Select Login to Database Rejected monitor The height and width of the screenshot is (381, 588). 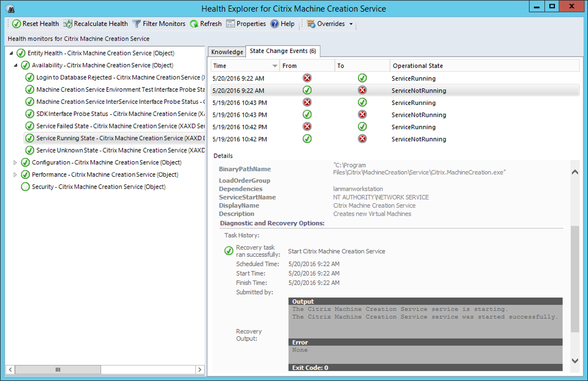click(121, 78)
